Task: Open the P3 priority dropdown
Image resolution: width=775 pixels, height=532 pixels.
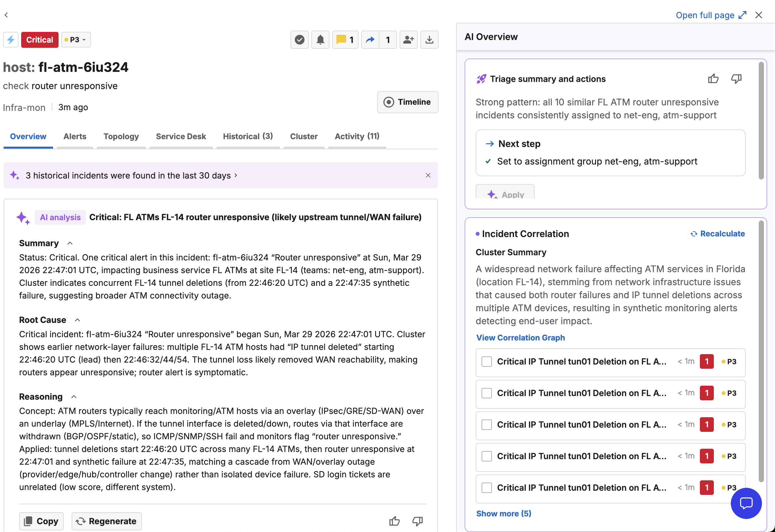Action: (76, 40)
